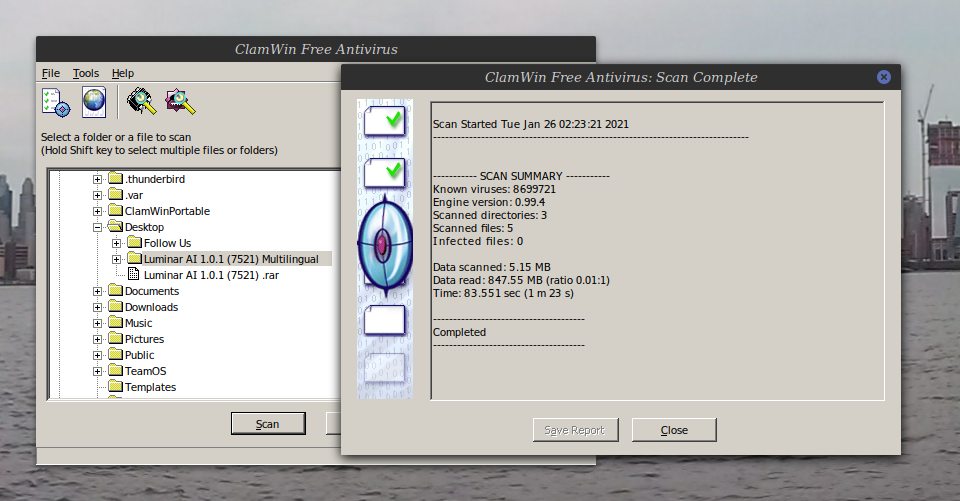960x501 pixels.
Task: Click the Close button in scan dialog
Action: (674, 430)
